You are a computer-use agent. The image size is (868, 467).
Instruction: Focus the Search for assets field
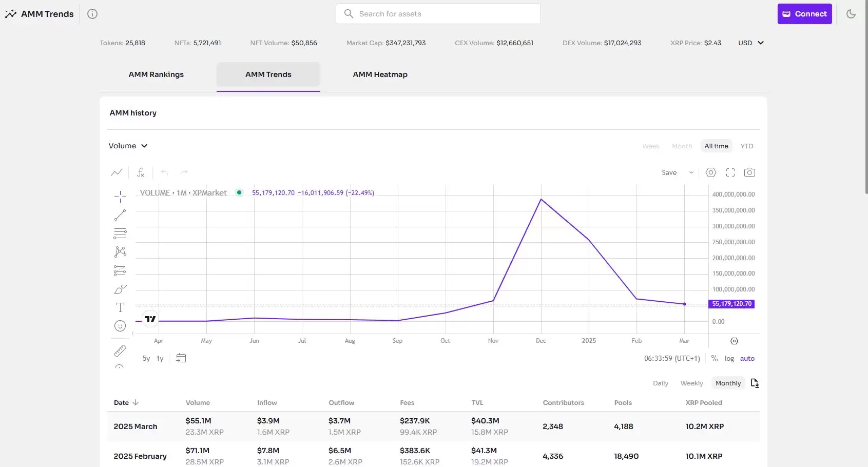click(x=438, y=14)
